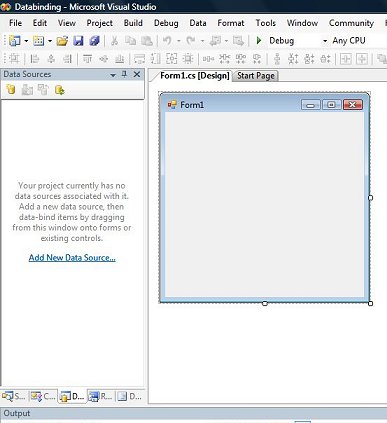The image size is (387, 423).
Task: Click the Redo arrow icon
Action: point(191,41)
